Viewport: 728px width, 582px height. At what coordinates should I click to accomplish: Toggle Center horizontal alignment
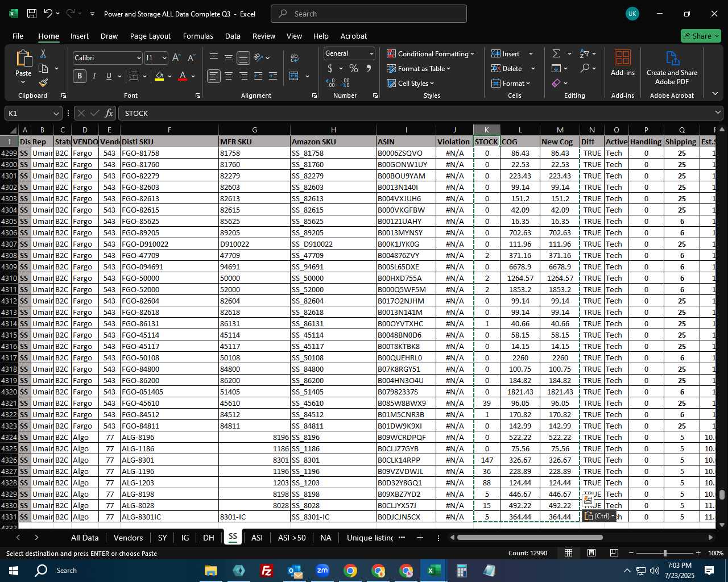229,76
